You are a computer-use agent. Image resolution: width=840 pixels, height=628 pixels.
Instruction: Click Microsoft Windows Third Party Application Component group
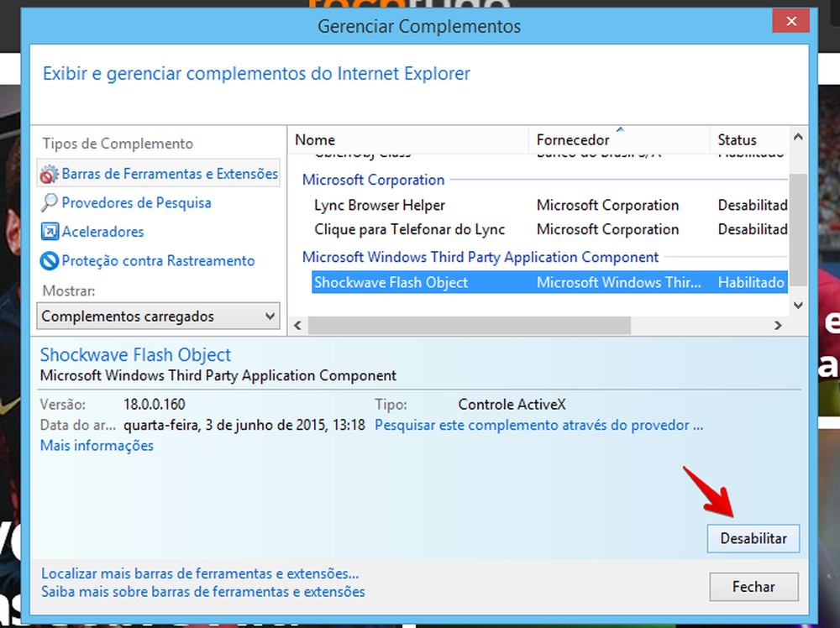click(480, 257)
